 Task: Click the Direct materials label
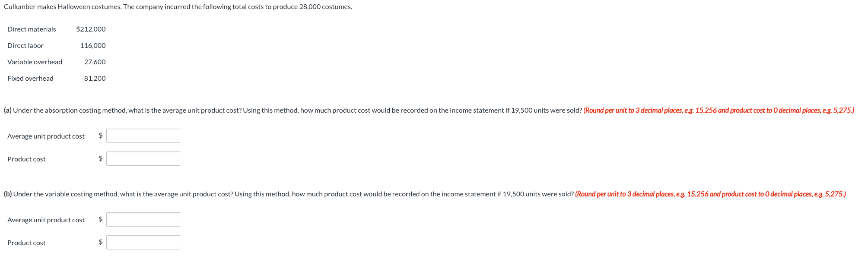pyautogui.click(x=32, y=29)
